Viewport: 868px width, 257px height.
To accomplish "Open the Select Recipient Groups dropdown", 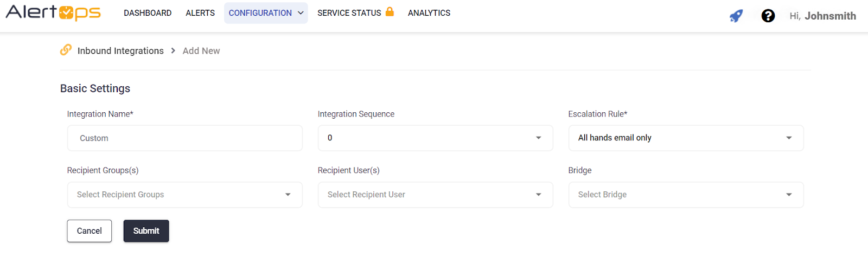I will coord(184,195).
